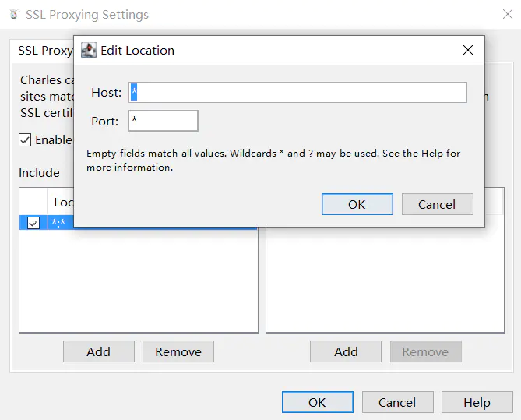Click Remove below the Exclude list
521x420 pixels.
tap(425, 351)
